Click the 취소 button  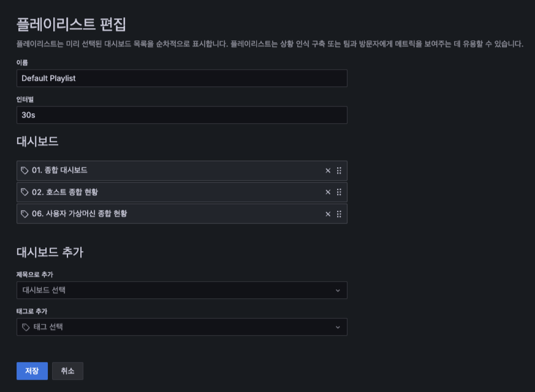[67, 371]
